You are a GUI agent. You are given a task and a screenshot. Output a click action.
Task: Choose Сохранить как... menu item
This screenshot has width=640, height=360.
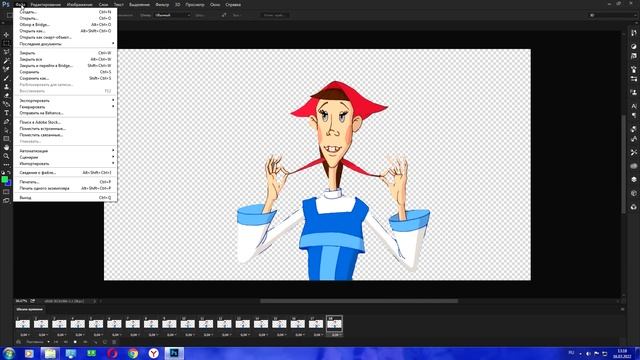(x=65, y=78)
